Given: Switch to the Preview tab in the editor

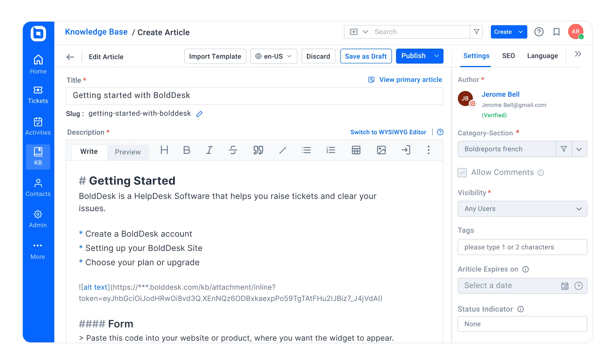Looking at the screenshot, I should pyautogui.click(x=128, y=152).
